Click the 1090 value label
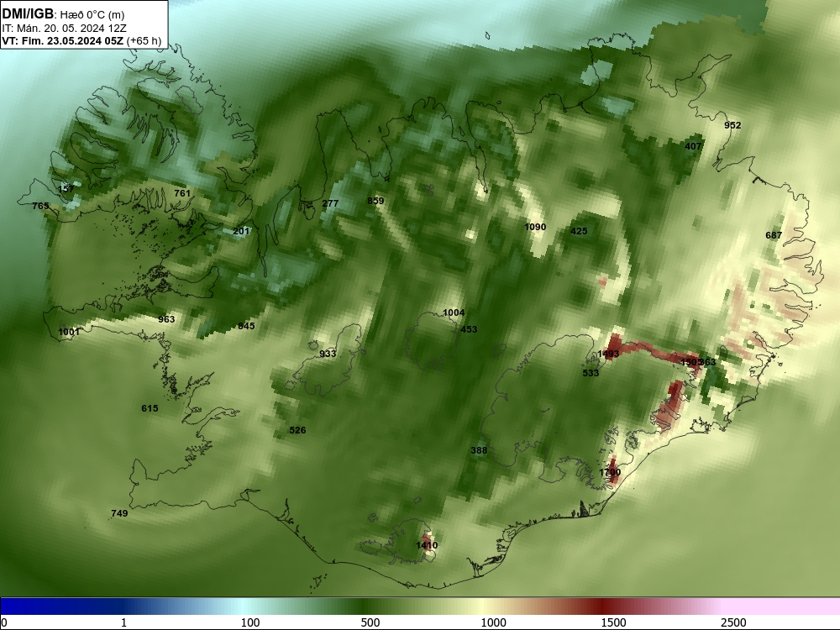840x630 pixels. (535, 227)
